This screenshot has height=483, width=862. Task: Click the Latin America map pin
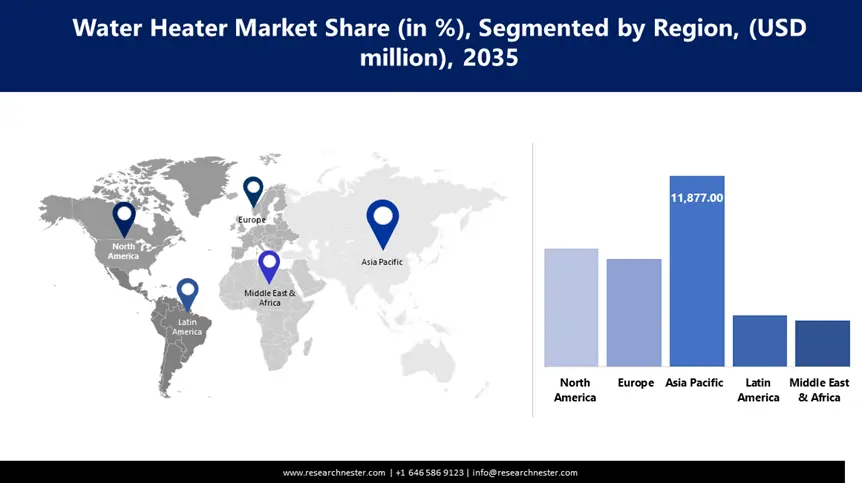[x=187, y=294]
